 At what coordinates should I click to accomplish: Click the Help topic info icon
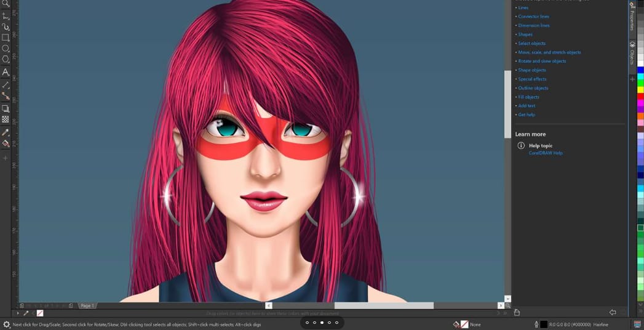point(521,145)
